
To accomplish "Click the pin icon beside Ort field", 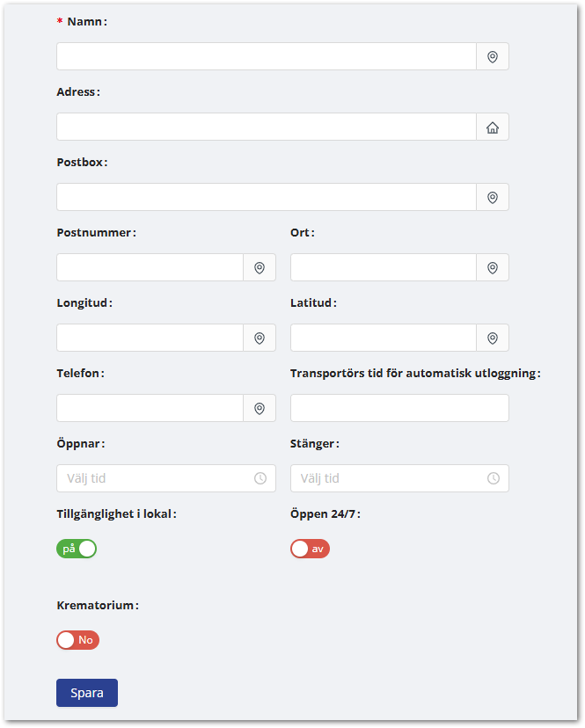I will pos(493,267).
